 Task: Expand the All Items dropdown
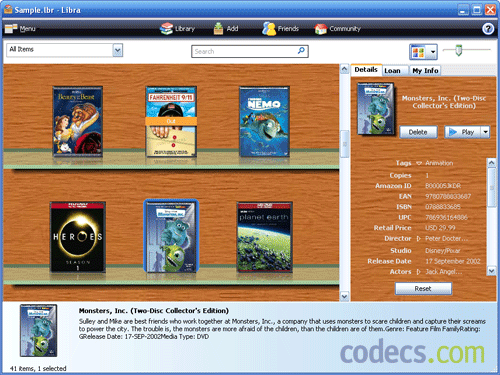pos(117,50)
